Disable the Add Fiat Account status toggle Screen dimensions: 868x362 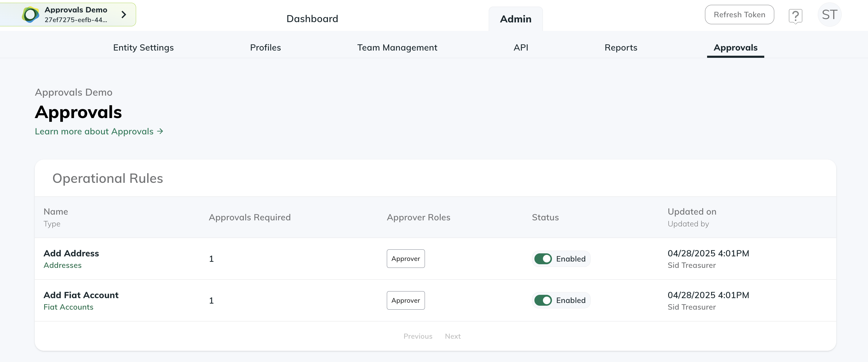[x=543, y=300]
